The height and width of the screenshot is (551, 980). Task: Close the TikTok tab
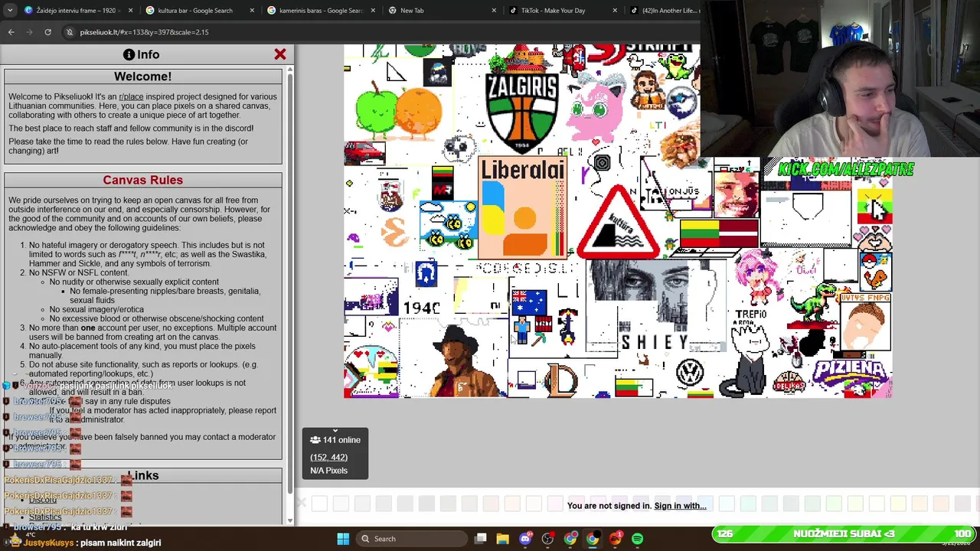614,11
